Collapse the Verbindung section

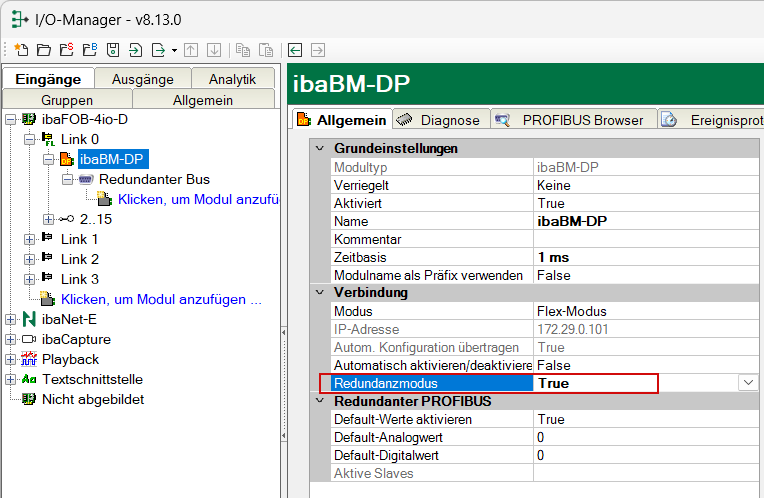pos(320,292)
